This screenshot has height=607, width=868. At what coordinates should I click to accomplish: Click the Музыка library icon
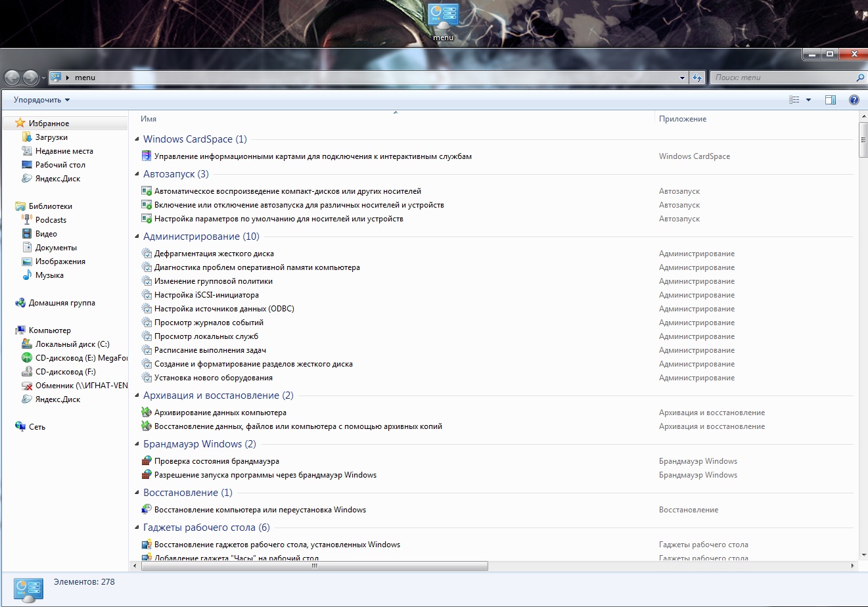tap(27, 275)
